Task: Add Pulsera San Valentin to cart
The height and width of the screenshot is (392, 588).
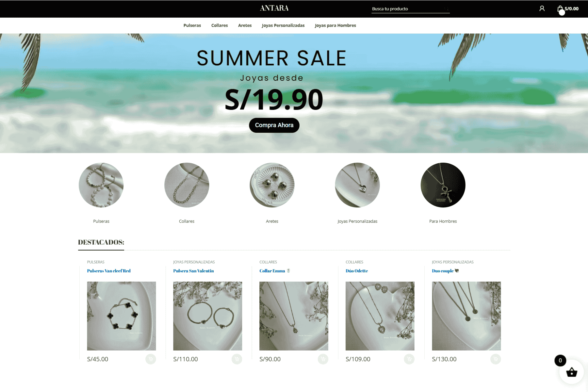Action: [237, 359]
